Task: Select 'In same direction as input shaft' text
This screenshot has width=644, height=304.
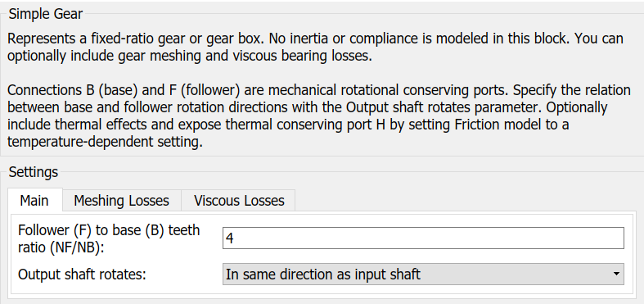Action: (x=323, y=275)
